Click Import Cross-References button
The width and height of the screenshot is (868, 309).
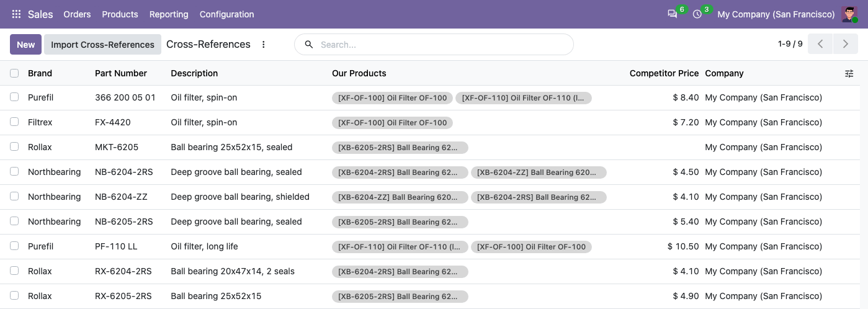(x=102, y=45)
